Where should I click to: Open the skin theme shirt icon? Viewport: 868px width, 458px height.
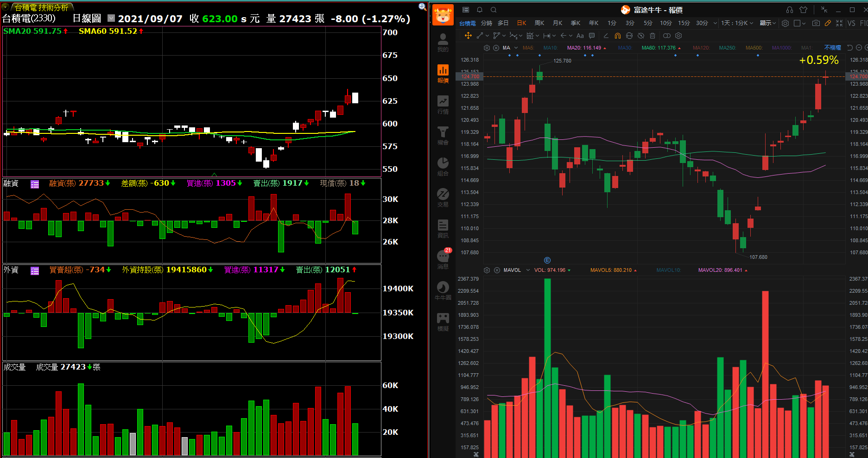804,10
